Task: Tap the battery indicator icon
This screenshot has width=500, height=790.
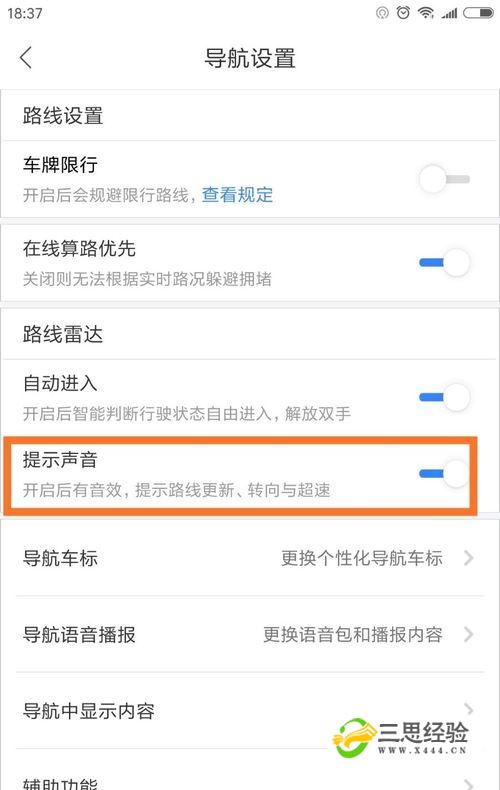Action: pyautogui.click(x=479, y=13)
